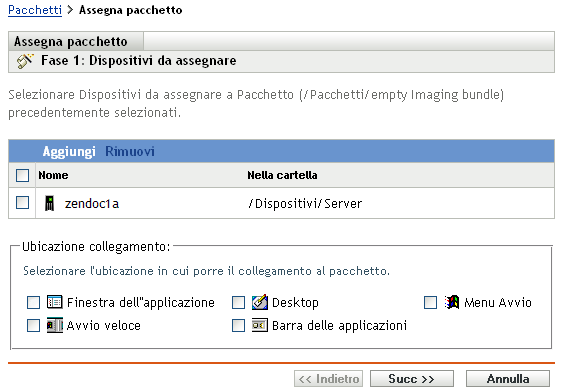Click the Barra delle applicazioni icon

(x=260, y=325)
